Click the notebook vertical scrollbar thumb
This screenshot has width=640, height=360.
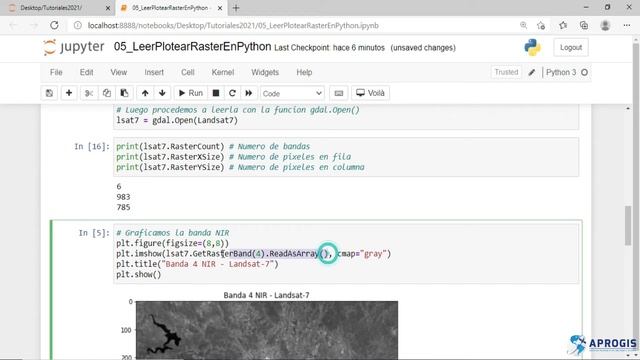pos(628,226)
